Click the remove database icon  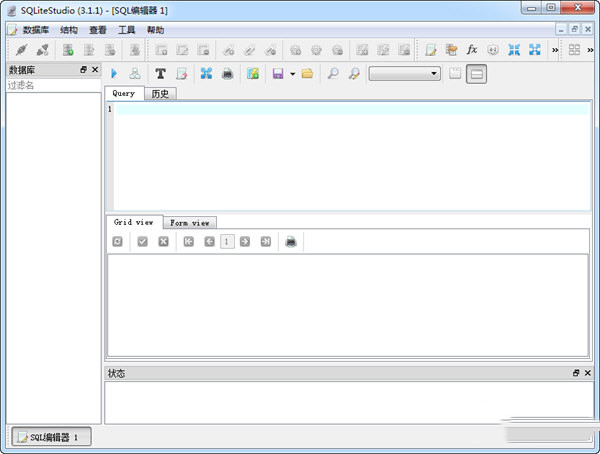coord(110,50)
